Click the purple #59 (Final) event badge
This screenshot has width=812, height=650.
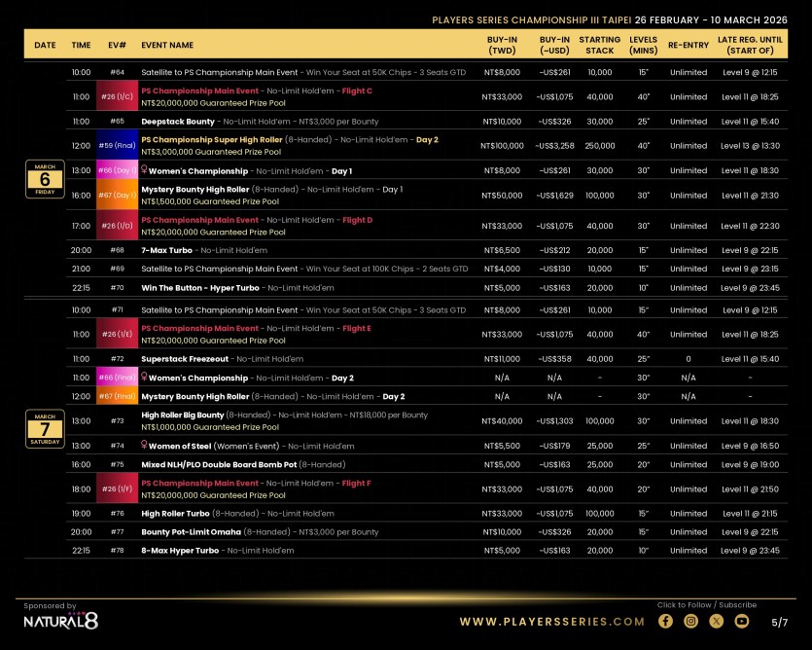117,145
